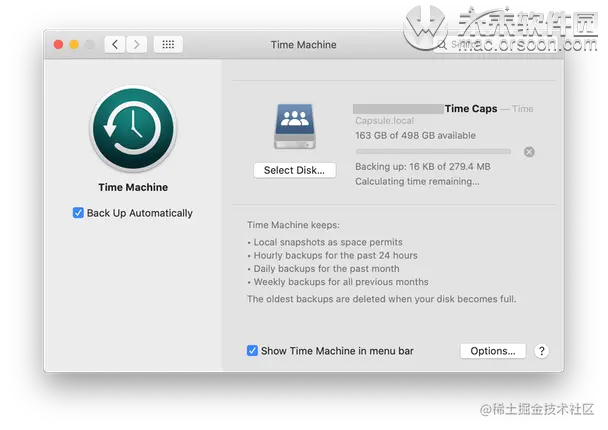Click the "Time Caps" disk name
Image resolution: width=608 pixels, height=430 pixels.
click(x=471, y=109)
